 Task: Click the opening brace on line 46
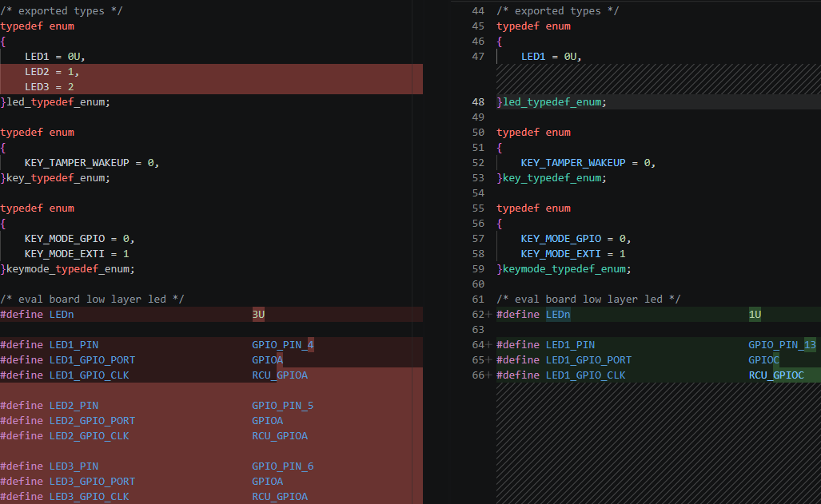point(500,42)
